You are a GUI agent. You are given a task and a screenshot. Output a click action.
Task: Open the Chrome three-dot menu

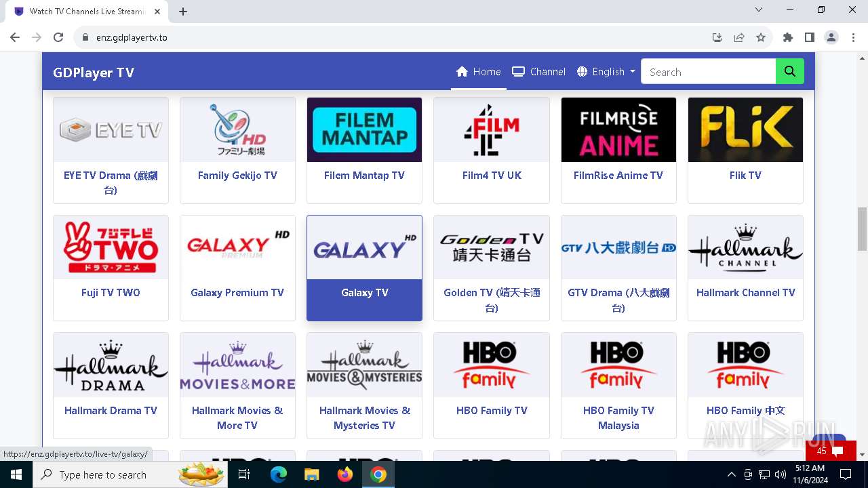coord(853,37)
